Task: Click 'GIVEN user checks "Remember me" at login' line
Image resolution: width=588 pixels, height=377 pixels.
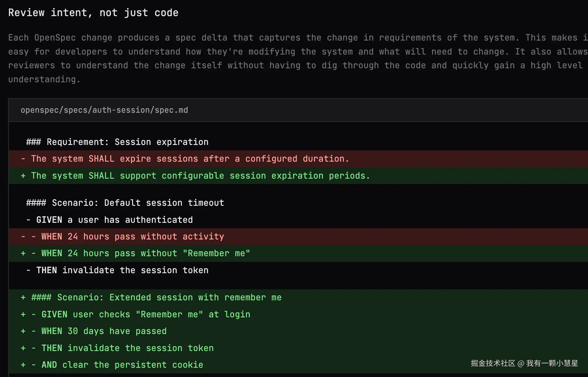Action: click(x=141, y=314)
